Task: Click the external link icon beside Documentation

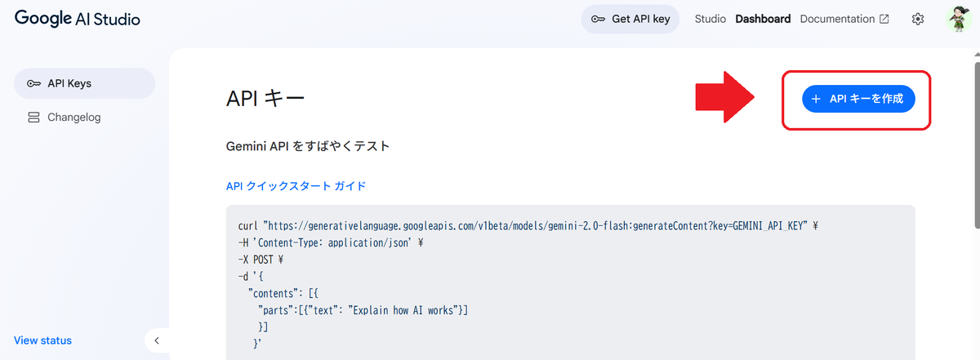Action: coord(884,19)
